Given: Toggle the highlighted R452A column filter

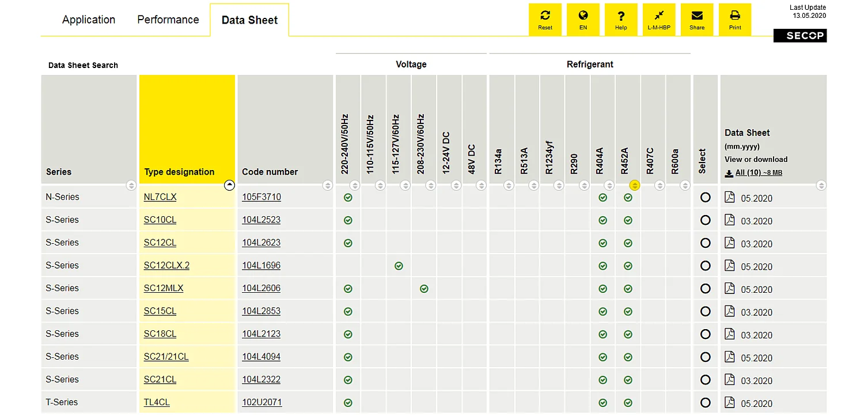Looking at the screenshot, I should pos(634,185).
